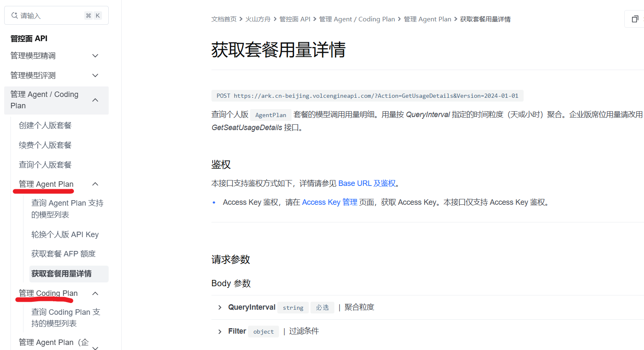This screenshot has width=644, height=350.
Task: Select 管理模型评测 sidebar label
Action: pos(33,76)
